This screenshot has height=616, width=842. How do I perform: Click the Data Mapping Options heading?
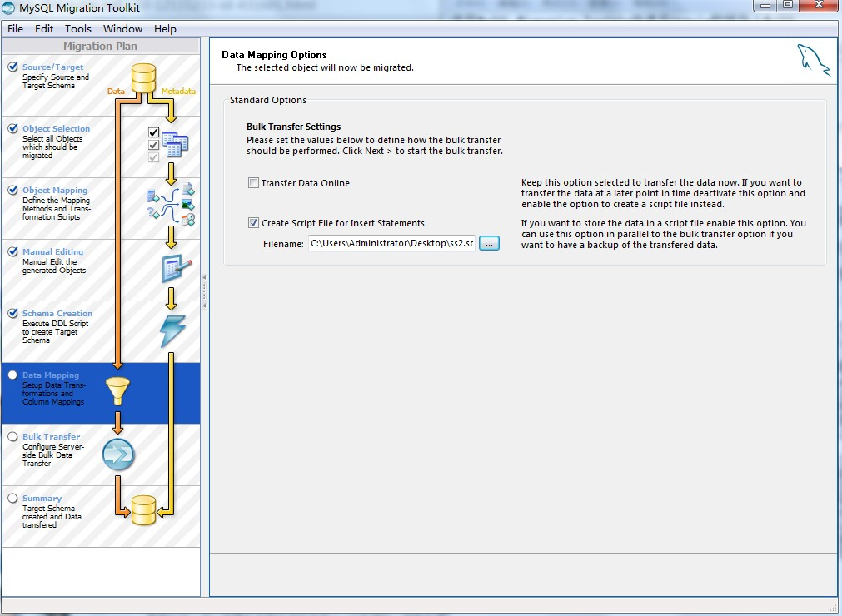tap(274, 55)
